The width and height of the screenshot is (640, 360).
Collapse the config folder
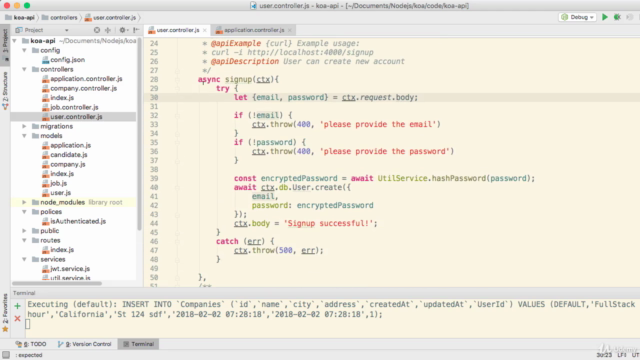[24, 51]
